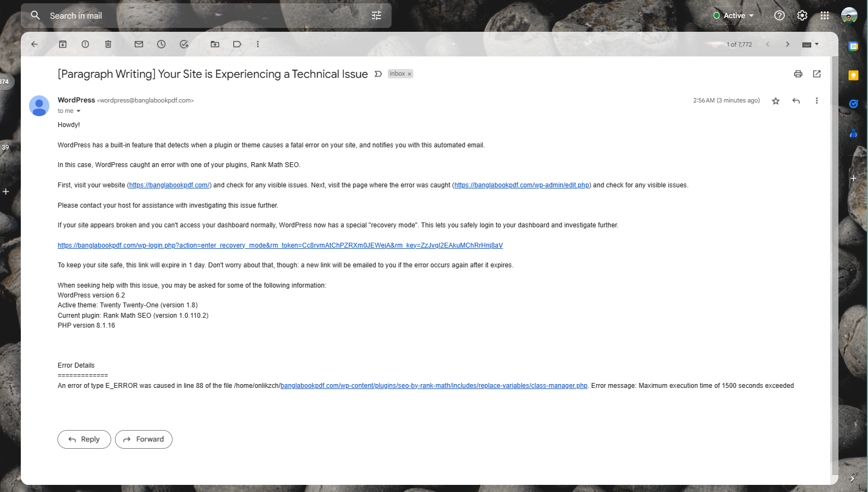Viewport: 868px width, 492px height.
Task: Report this email as spam
Action: click(x=85, y=44)
